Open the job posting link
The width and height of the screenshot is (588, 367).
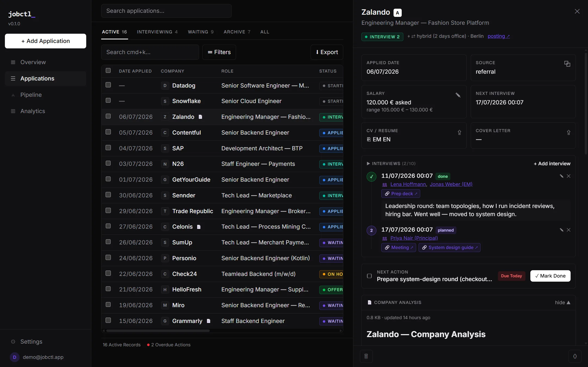coord(499,36)
